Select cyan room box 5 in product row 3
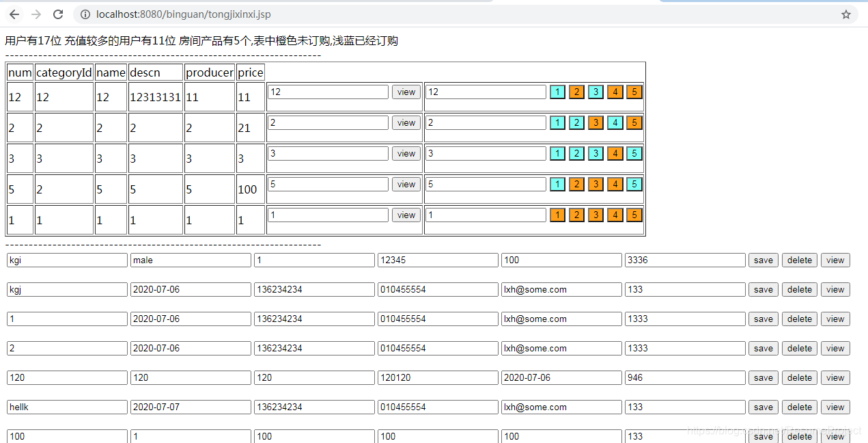 point(634,154)
